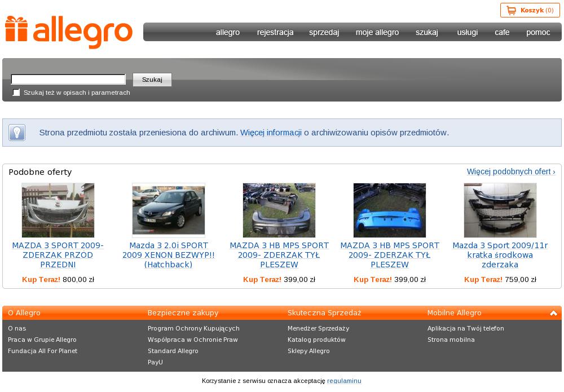Open the O nas footer link
The image size is (564, 392).
17,328
